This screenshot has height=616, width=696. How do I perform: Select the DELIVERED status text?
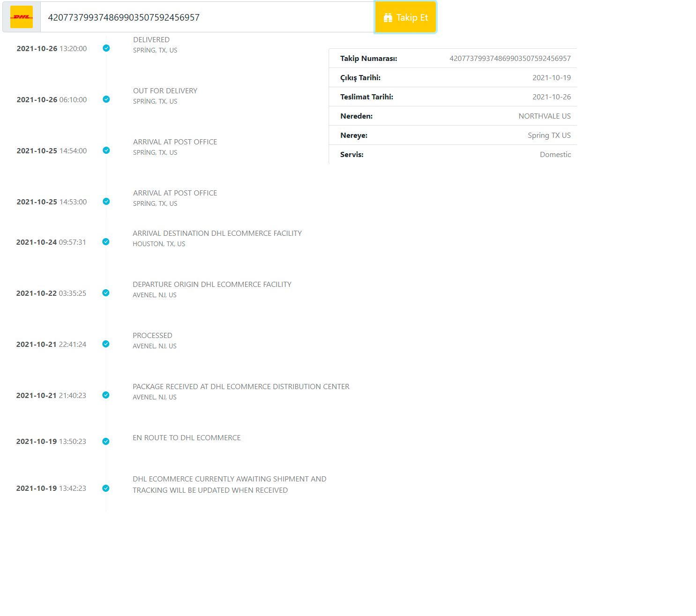click(151, 40)
